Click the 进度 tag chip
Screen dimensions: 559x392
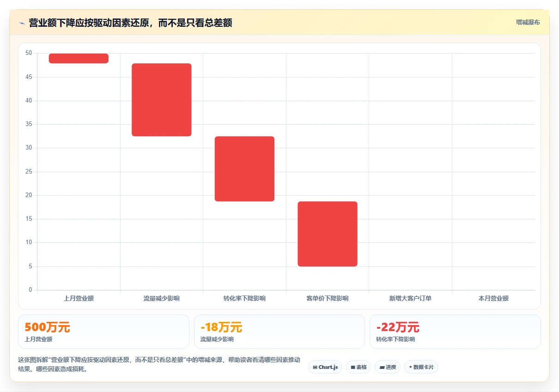tap(388, 367)
